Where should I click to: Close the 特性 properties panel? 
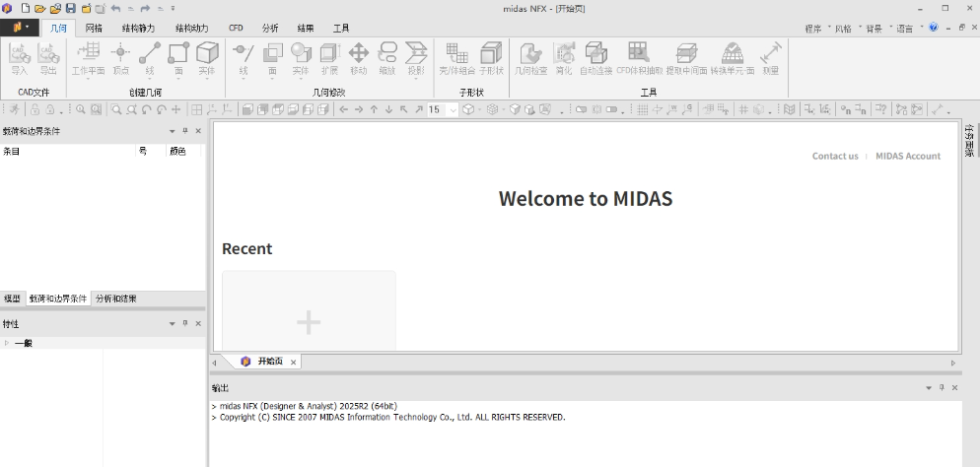tap(198, 323)
